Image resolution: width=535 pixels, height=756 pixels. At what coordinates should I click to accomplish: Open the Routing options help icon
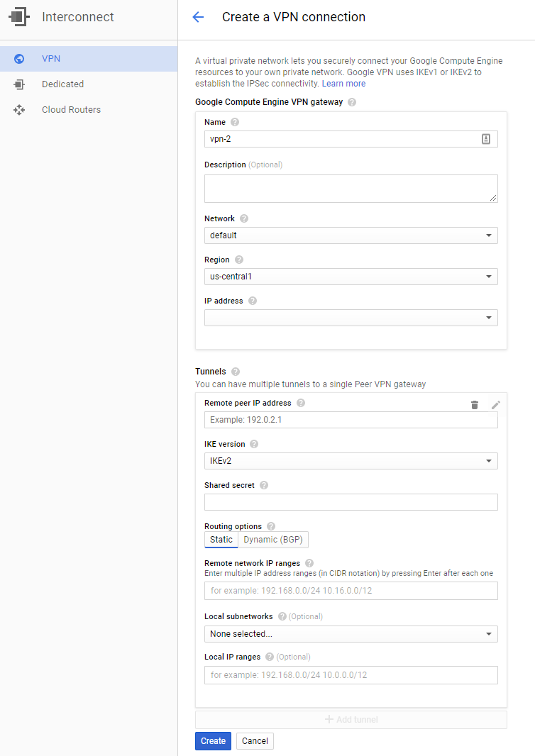point(271,526)
